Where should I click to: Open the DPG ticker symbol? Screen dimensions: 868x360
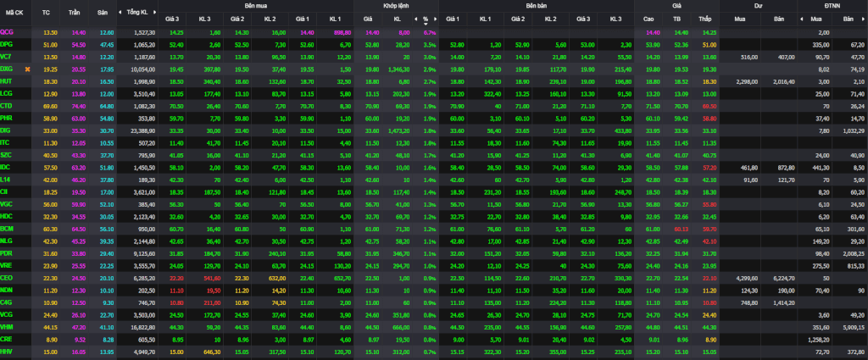pyautogui.click(x=7, y=45)
